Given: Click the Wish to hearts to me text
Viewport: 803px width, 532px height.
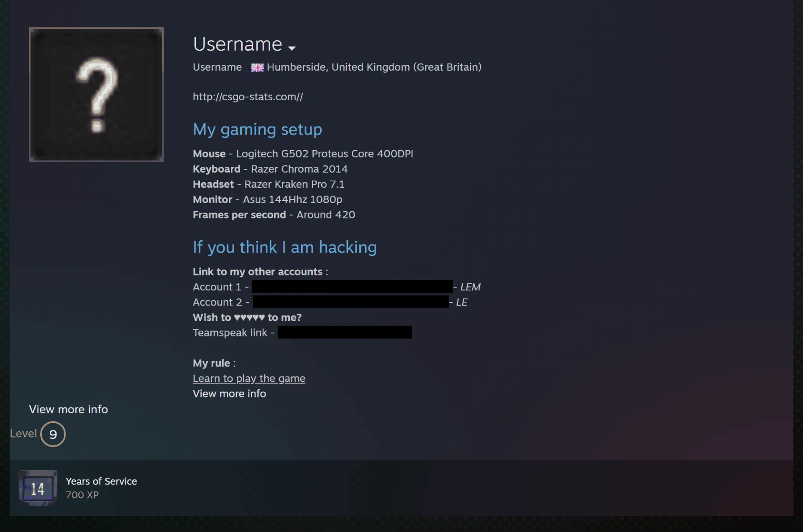Looking at the screenshot, I should tap(247, 318).
